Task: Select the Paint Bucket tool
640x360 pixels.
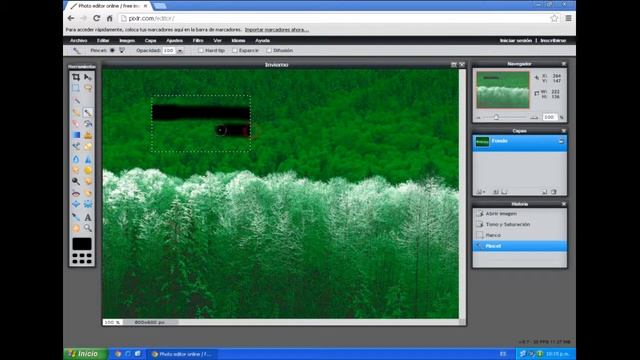Action: (x=88, y=124)
